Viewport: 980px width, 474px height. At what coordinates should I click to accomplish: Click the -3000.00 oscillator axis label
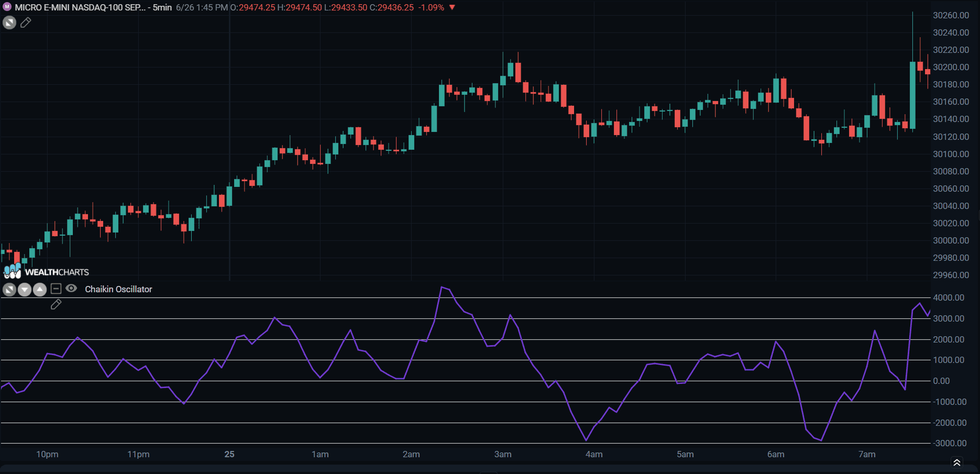(x=950, y=443)
